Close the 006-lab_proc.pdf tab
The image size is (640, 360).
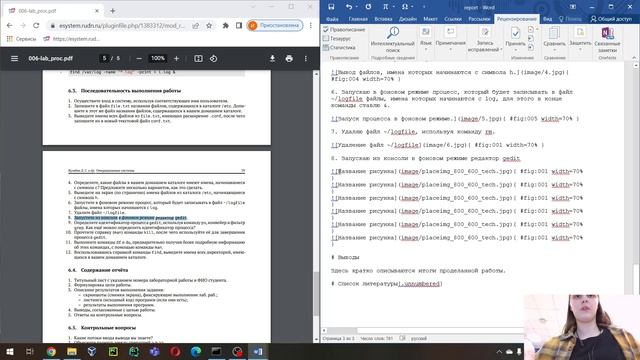coord(97,11)
